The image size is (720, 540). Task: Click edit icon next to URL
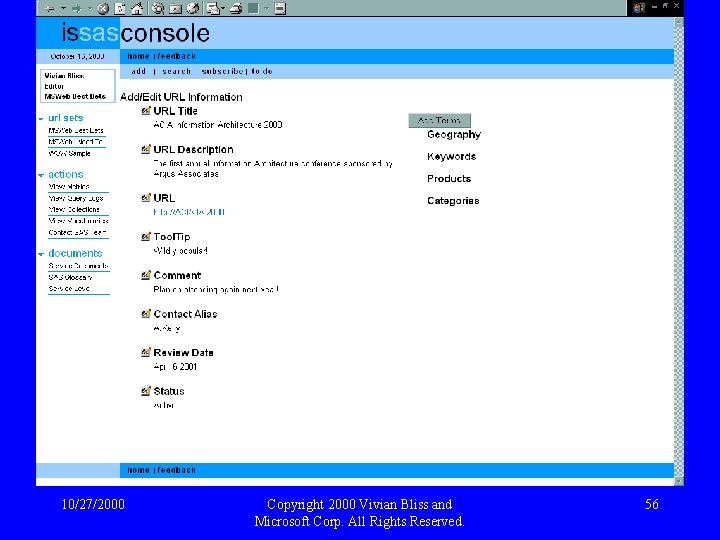click(146, 197)
